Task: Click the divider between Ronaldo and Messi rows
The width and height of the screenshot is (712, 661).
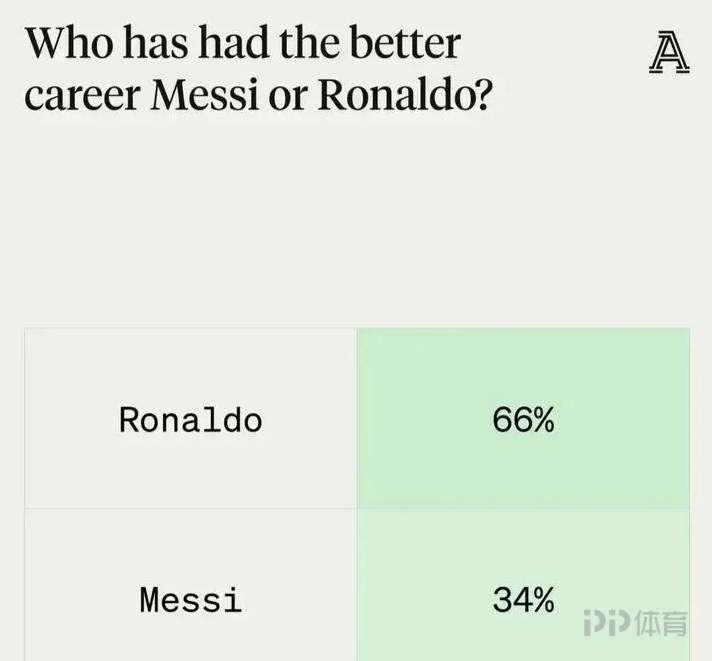Action: pyautogui.click(x=190, y=509)
